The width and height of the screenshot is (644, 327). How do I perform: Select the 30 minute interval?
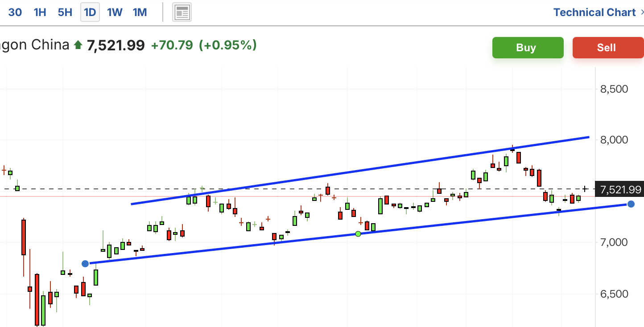15,12
